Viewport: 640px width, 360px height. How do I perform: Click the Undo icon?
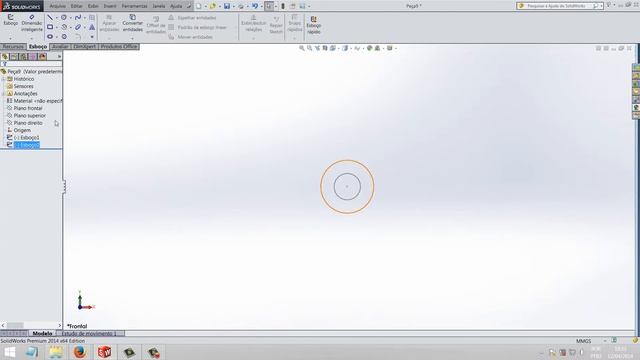[255, 6]
